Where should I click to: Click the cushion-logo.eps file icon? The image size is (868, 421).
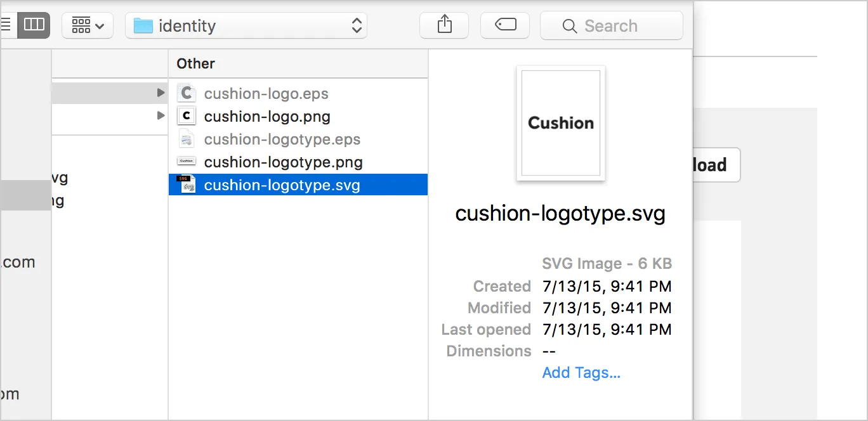[187, 93]
